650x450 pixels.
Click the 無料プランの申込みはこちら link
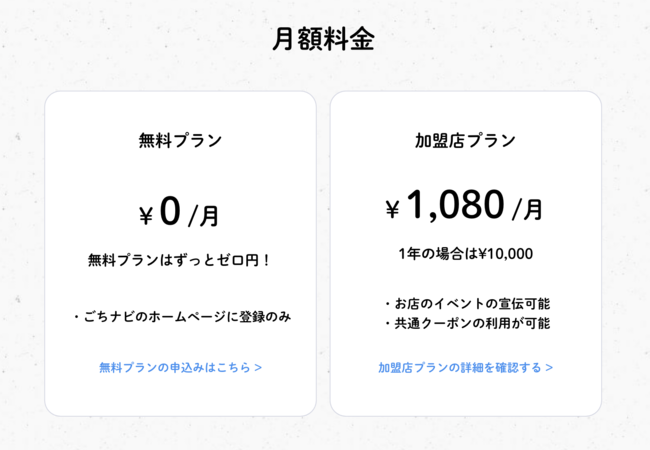tap(175, 367)
